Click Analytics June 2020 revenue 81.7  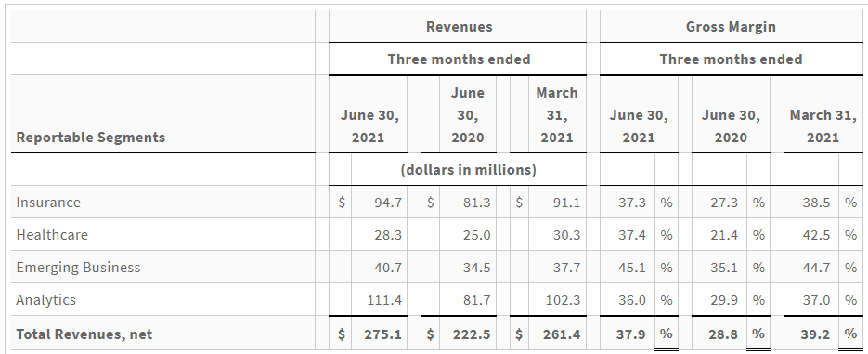point(476,300)
